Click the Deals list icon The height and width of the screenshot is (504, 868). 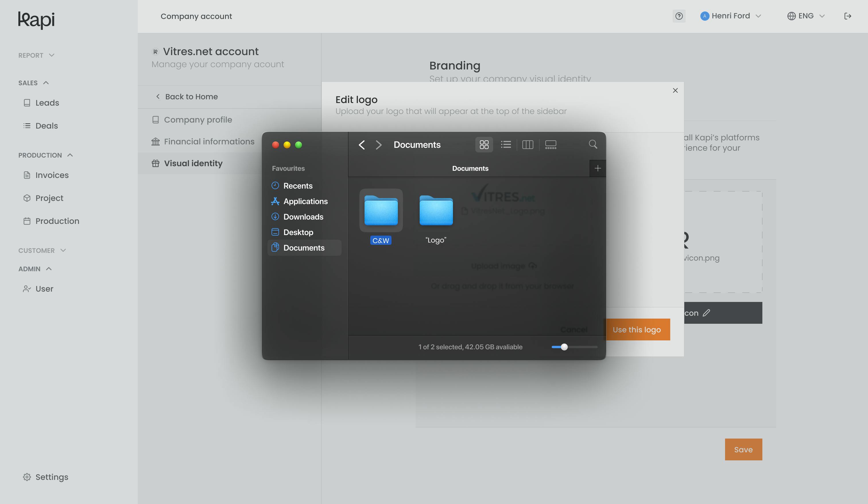(27, 126)
